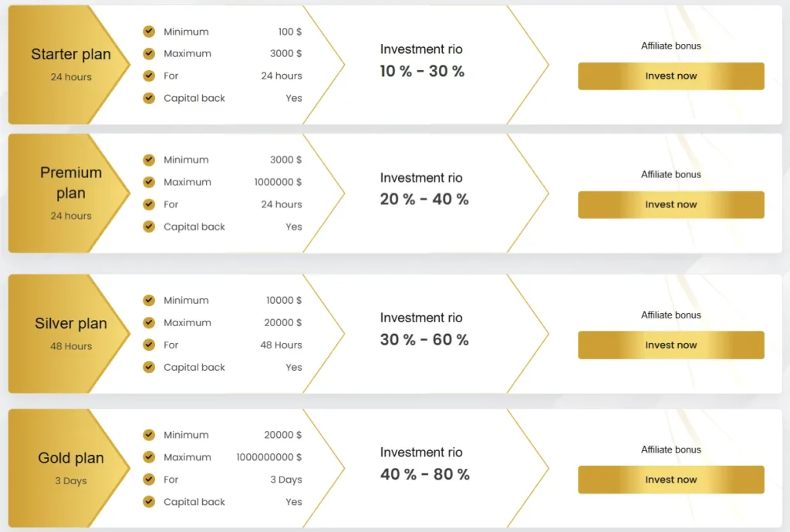Select the Starter plan gold badge

pyautogui.click(x=68, y=64)
